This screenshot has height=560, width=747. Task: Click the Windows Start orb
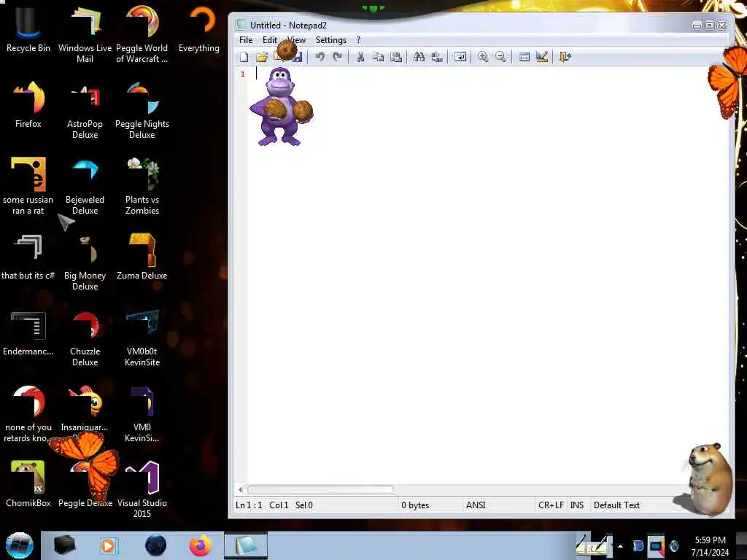point(19,545)
